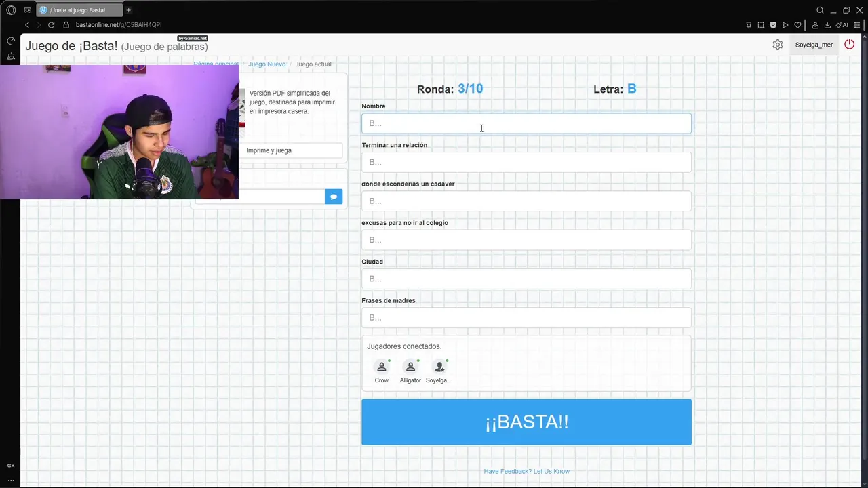The height and width of the screenshot is (488, 868).
Task: Click the Juego actual breadcrumb text
Action: [x=313, y=64]
